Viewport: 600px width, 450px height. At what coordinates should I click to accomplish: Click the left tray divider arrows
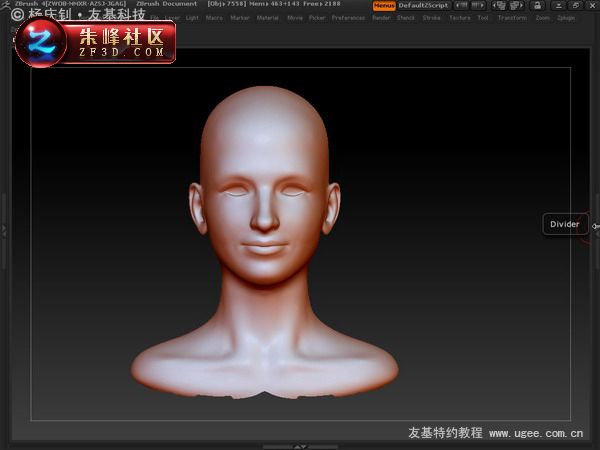tap(4, 230)
